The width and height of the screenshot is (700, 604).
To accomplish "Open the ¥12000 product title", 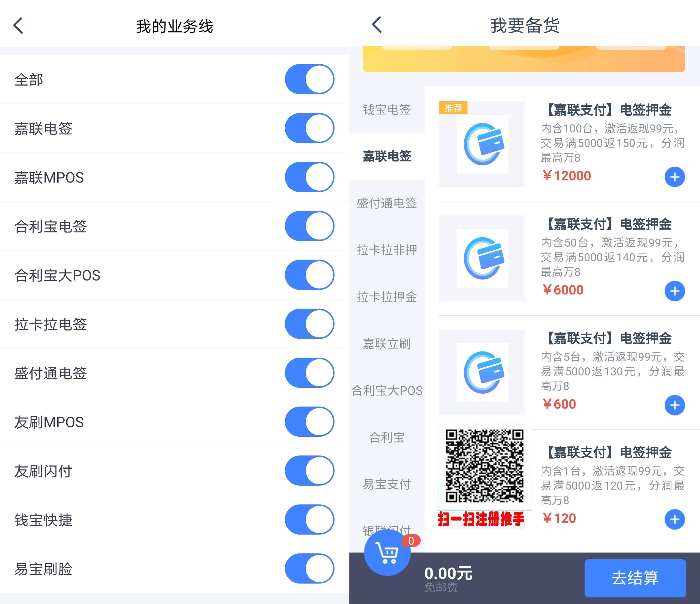I will (609, 110).
